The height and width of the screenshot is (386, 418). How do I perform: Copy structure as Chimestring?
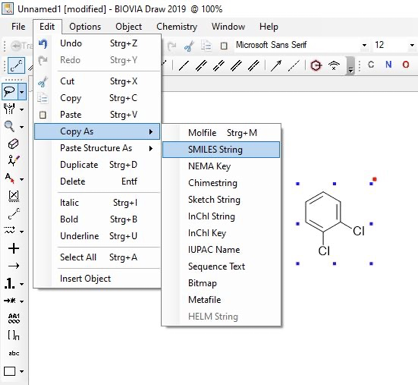[221, 183]
